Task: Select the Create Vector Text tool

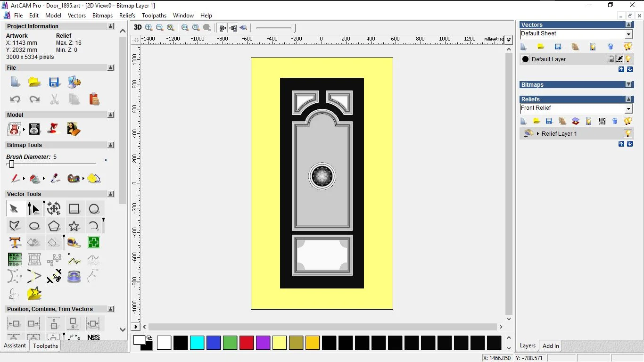Action: [x=15, y=242]
